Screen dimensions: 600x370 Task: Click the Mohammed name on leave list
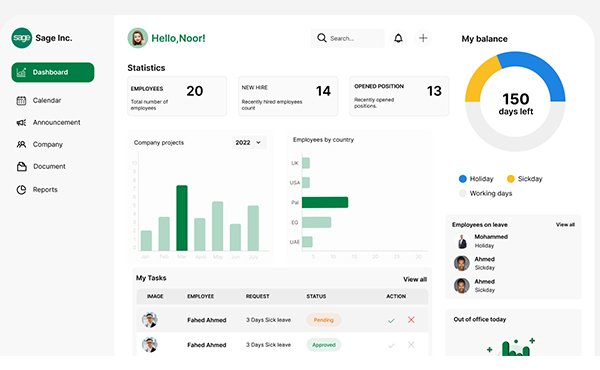point(491,237)
